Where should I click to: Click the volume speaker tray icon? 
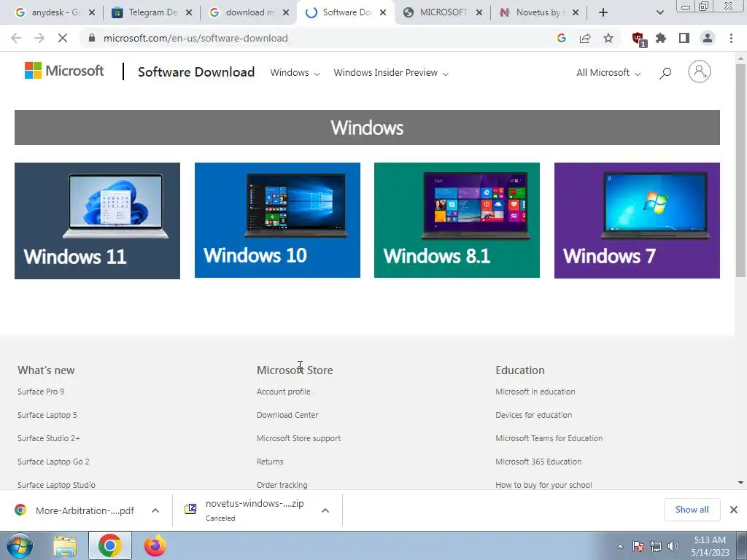673,546
